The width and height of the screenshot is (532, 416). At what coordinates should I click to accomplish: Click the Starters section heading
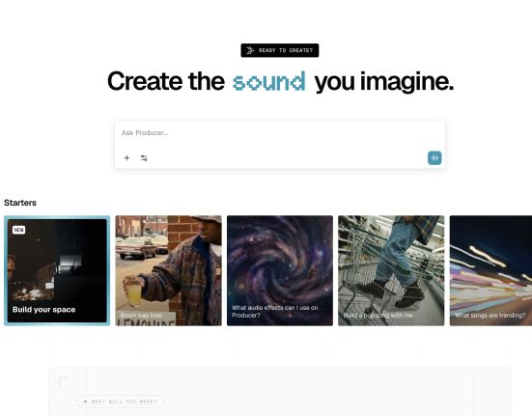click(20, 203)
